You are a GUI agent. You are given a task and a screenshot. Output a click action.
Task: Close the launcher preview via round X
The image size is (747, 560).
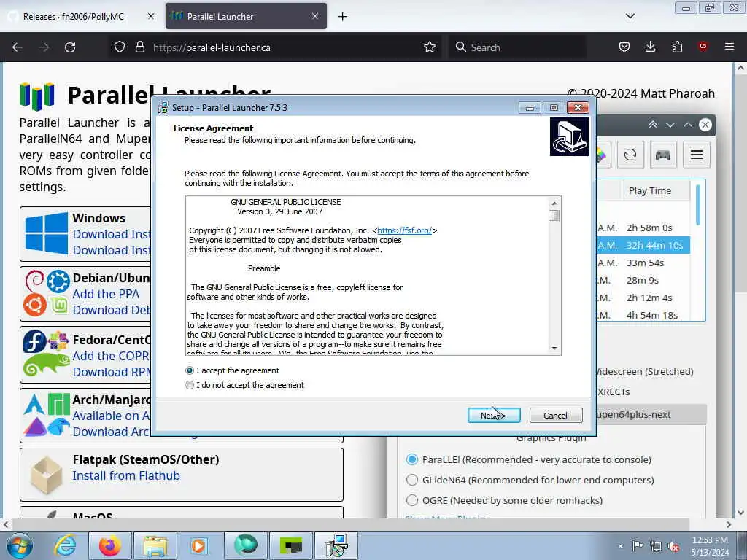point(705,125)
